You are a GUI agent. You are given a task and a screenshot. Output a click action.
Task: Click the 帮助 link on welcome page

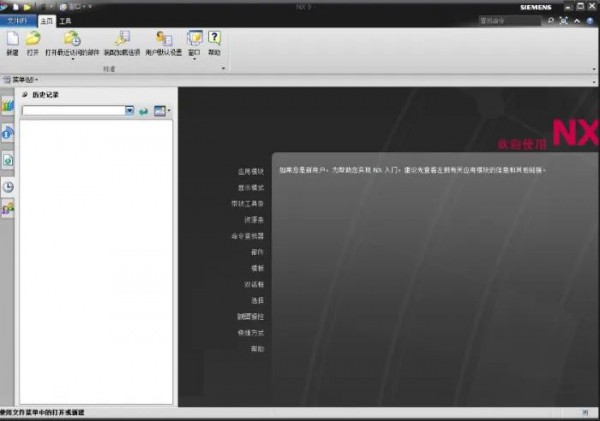point(258,349)
